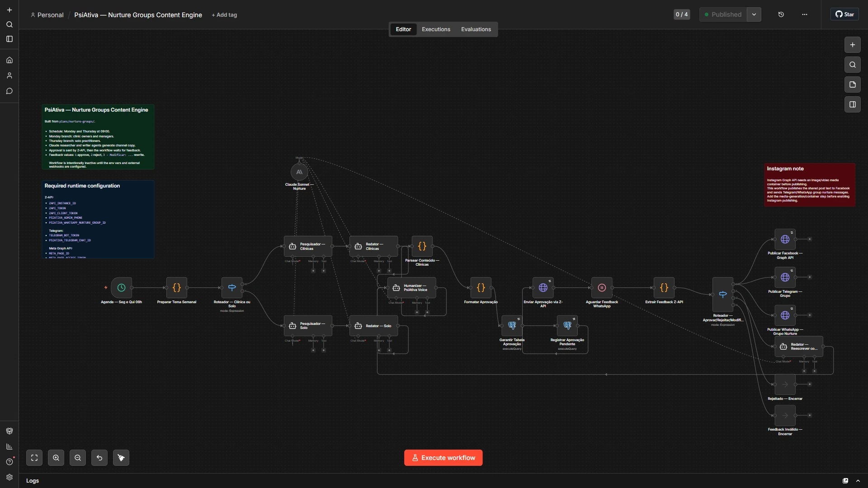Select the Roteador Clínica ou Solo switch node
Screen dimensions: 868x488
pyautogui.click(x=232, y=288)
